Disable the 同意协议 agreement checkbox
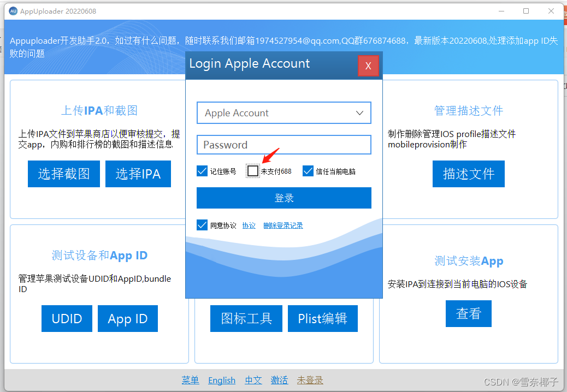Viewport: 567px width, 392px height. coord(202,224)
